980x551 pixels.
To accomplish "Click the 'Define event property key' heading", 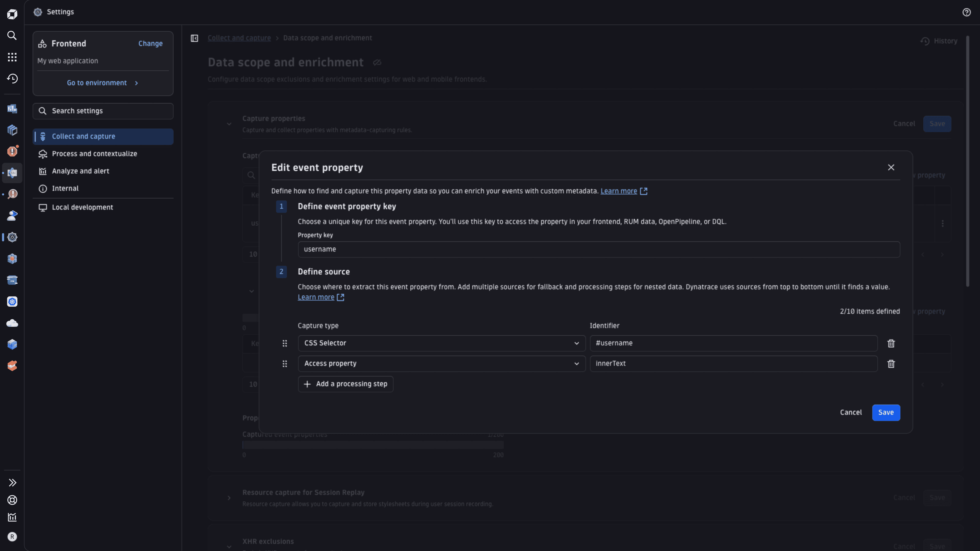I will [x=347, y=206].
